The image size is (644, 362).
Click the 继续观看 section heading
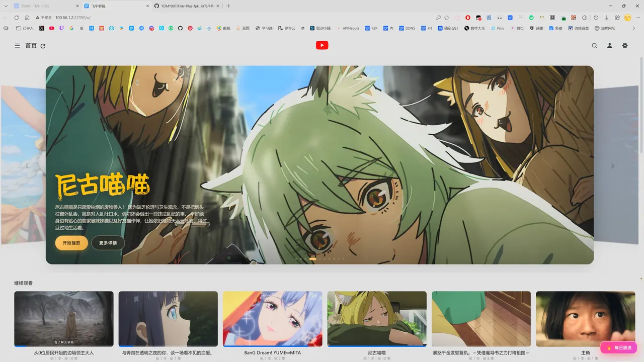point(23,283)
